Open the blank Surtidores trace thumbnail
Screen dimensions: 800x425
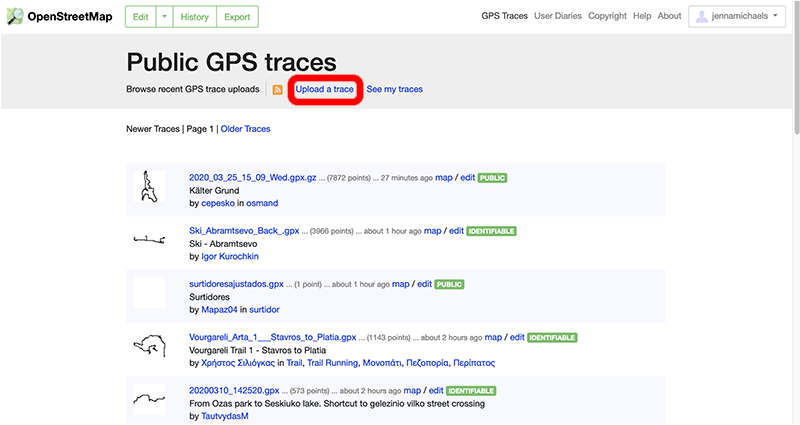(149, 293)
